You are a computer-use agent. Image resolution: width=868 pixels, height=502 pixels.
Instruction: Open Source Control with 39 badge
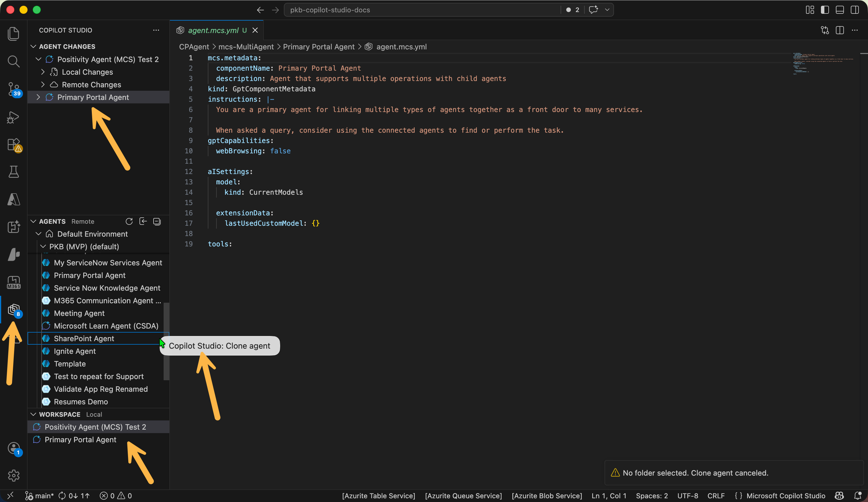click(13, 89)
